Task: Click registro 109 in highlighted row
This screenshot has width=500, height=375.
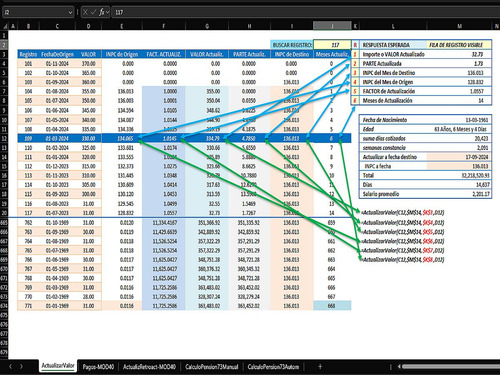Action: coord(28,138)
